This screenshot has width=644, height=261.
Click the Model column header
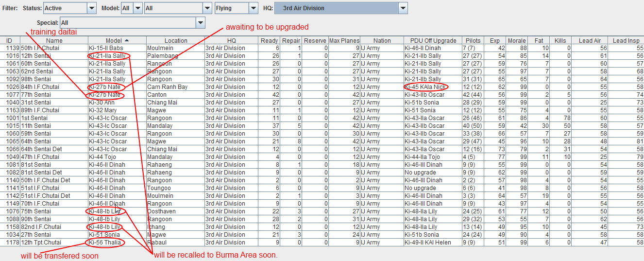(x=117, y=40)
